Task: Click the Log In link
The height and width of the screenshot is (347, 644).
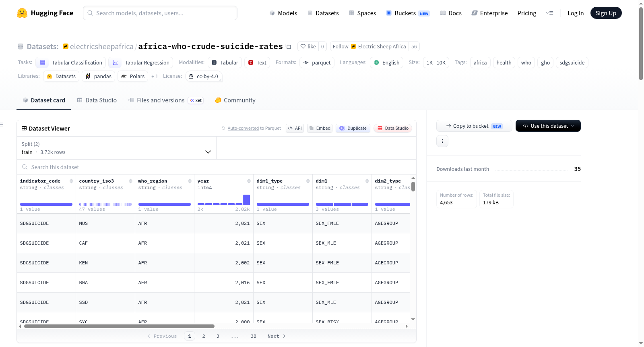Action: pyautogui.click(x=576, y=13)
